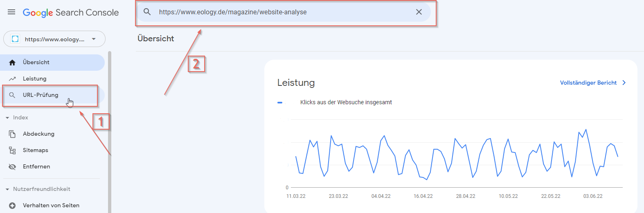
Task: Click the Klicks aus der Websuche legend
Action: (346, 102)
